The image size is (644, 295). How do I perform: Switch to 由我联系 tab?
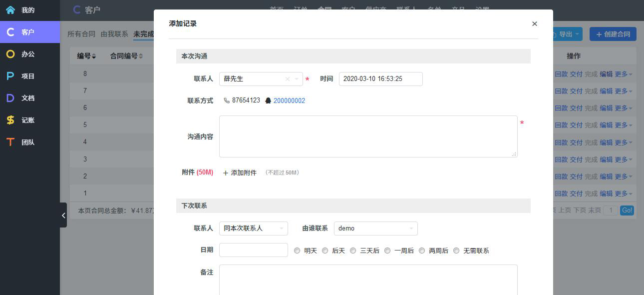[x=114, y=34]
